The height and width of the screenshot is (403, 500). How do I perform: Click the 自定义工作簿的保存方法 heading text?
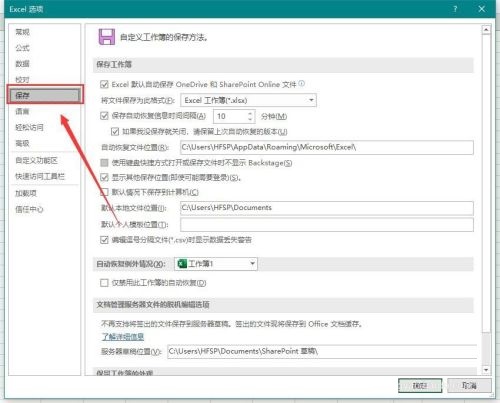(164, 37)
